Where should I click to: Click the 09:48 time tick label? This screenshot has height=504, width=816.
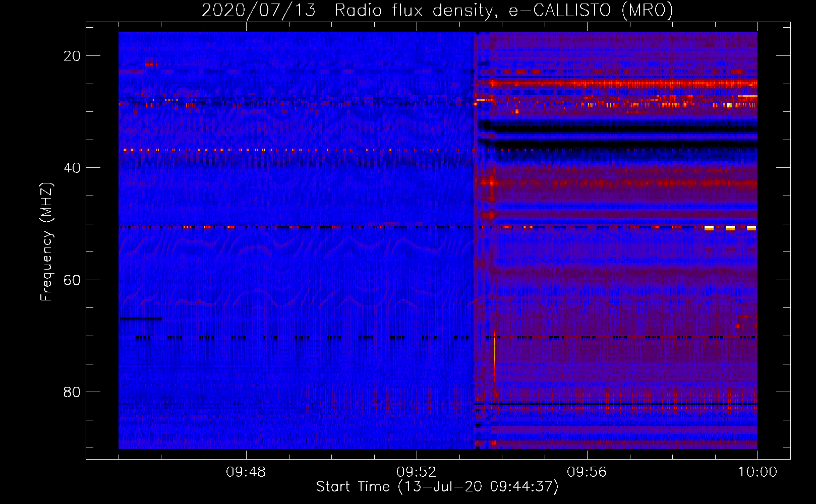(246, 472)
